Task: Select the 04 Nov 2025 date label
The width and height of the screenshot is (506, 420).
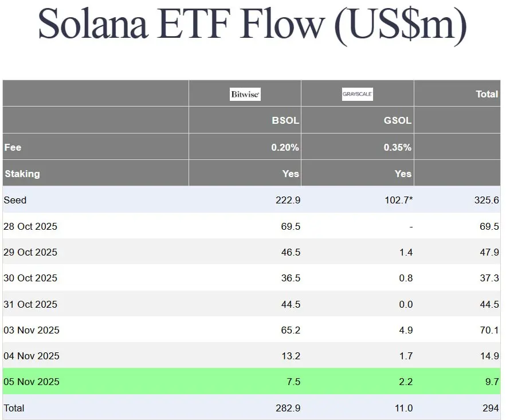Action: click(31, 356)
